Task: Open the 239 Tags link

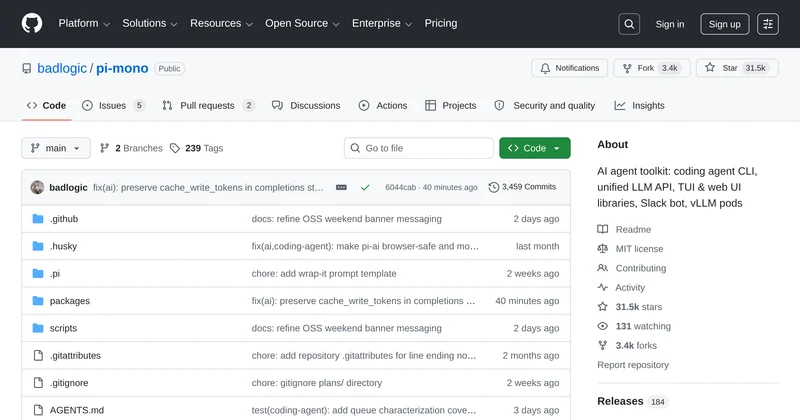Action: point(196,148)
